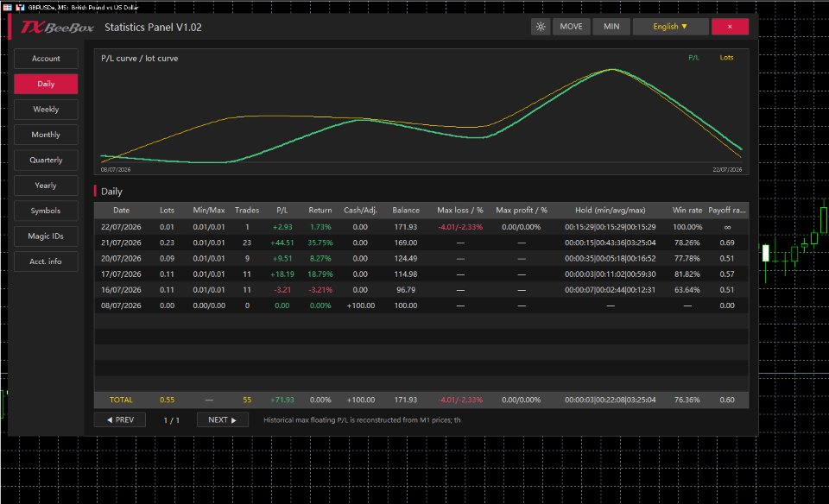
Task: Click the white candlestick on background chart
Action: coord(766,253)
